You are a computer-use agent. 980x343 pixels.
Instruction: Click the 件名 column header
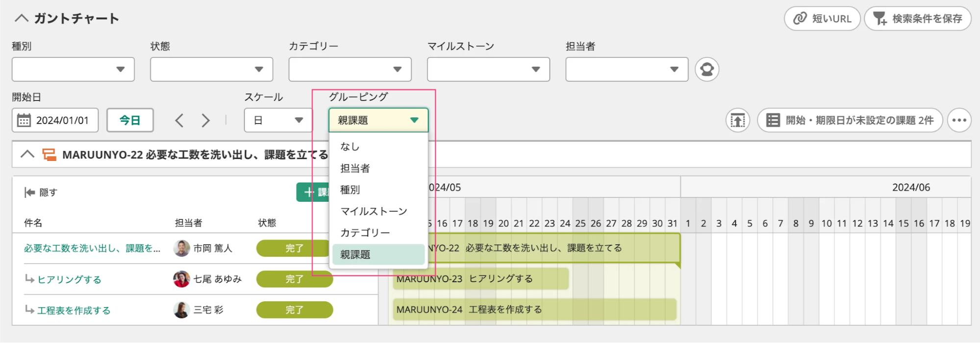tap(33, 223)
